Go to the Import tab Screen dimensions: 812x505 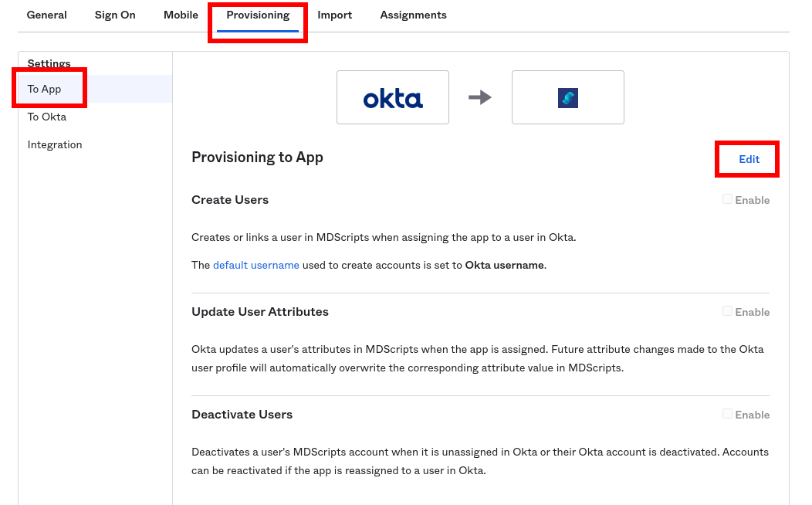pos(334,15)
